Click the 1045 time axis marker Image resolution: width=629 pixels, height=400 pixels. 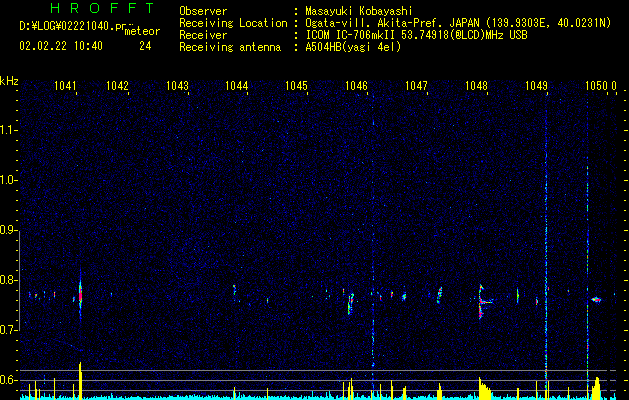click(x=296, y=85)
